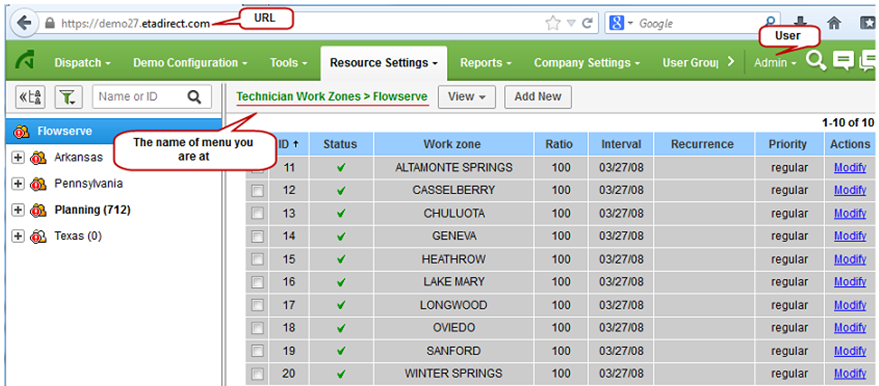Click Modify link for SANFORD

[x=850, y=351]
